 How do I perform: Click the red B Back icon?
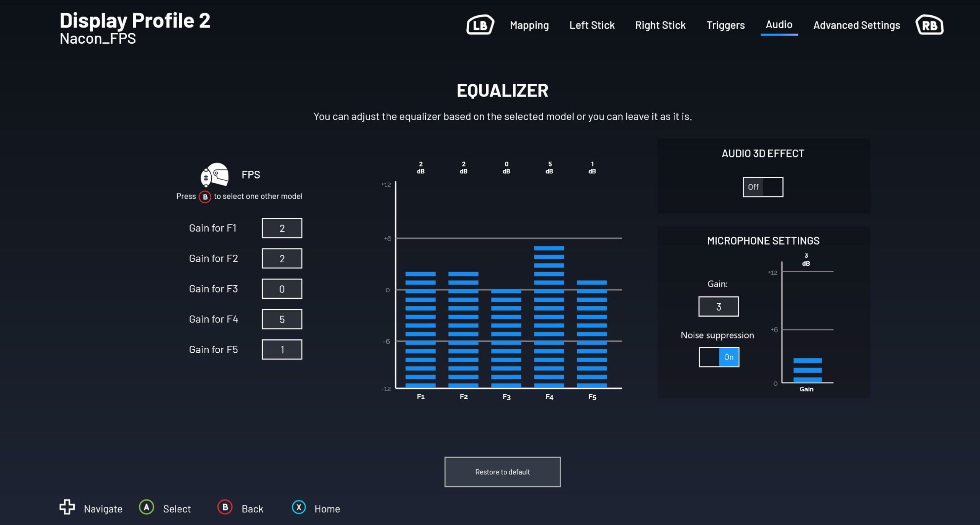click(225, 507)
